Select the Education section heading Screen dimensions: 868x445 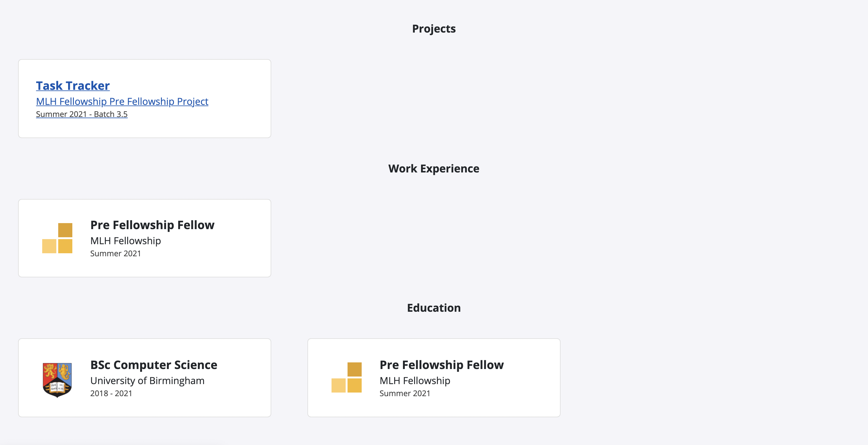tap(434, 308)
